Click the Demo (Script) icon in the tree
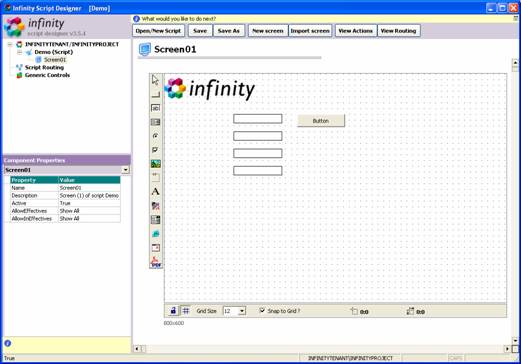 [x=29, y=52]
